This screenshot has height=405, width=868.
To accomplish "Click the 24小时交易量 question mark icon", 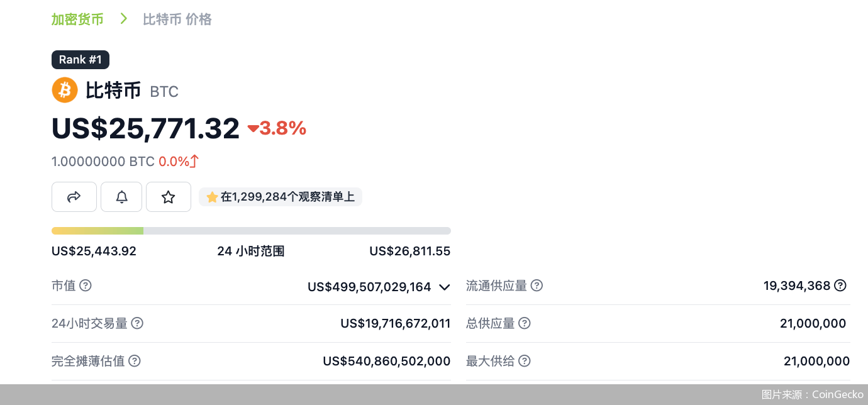I will pyautogui.click(x=137, y=323).
